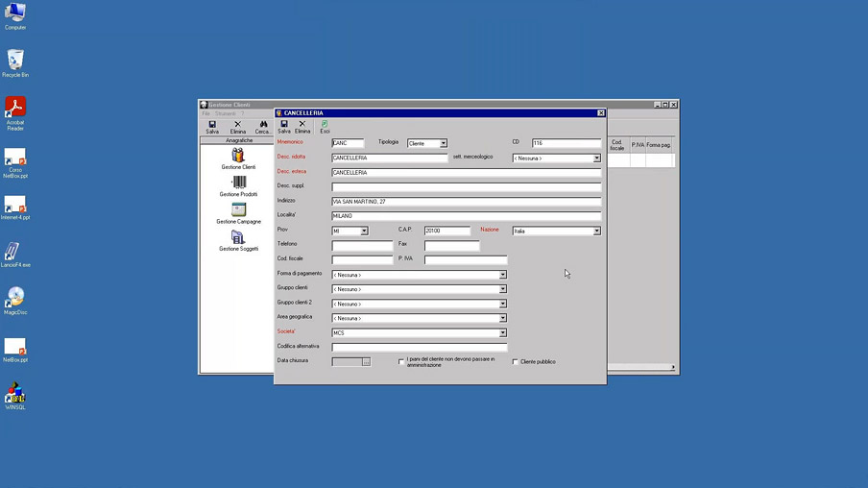
Task: Exit the form with the Esci icon
Action: [x=325, y=127]
